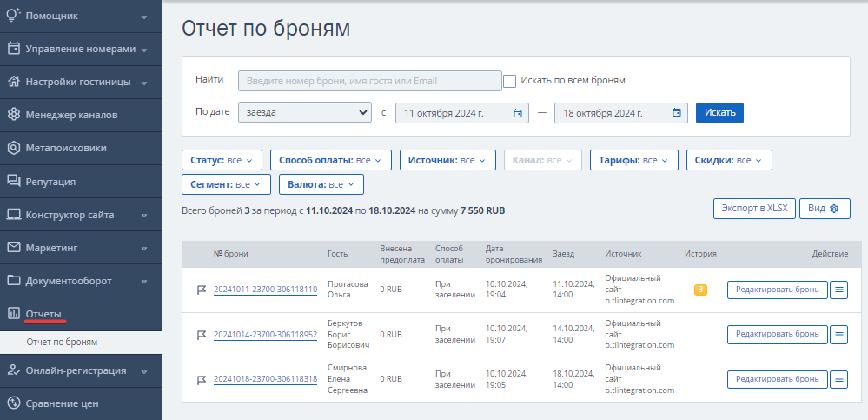Viewport: 868px width, 420px height.
Task: Open Метапоисковики menu item
Action: pyautogui.click(x=81, y=148)
